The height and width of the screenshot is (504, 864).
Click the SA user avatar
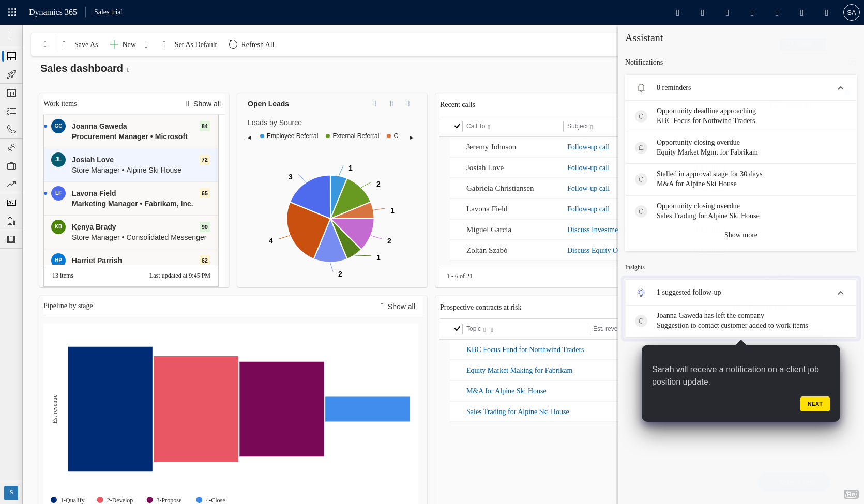click(852, 12)
